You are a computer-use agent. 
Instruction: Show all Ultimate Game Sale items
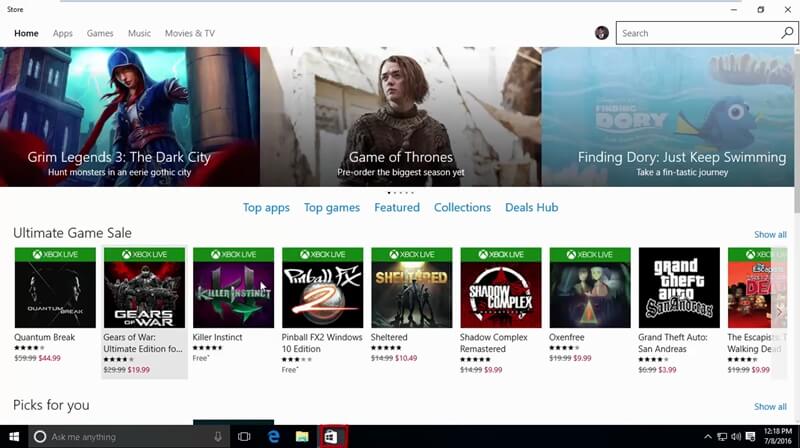pyautogui.click(x=770, y=234)
